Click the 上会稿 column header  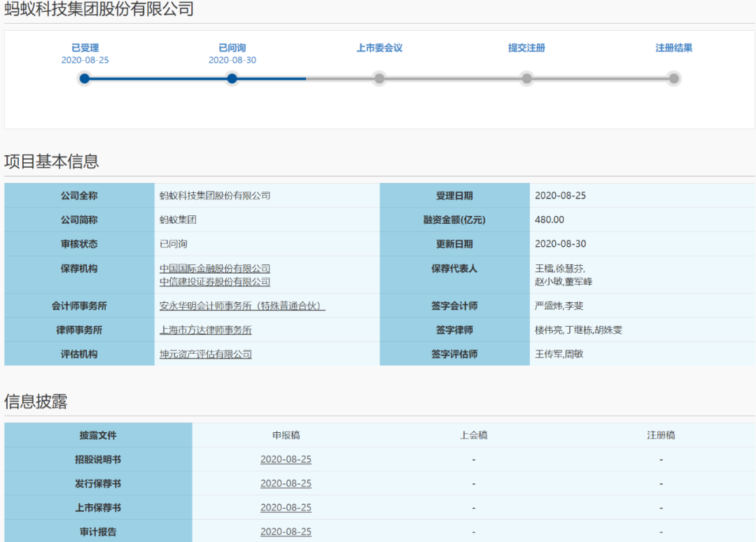(x=473, y=435)
